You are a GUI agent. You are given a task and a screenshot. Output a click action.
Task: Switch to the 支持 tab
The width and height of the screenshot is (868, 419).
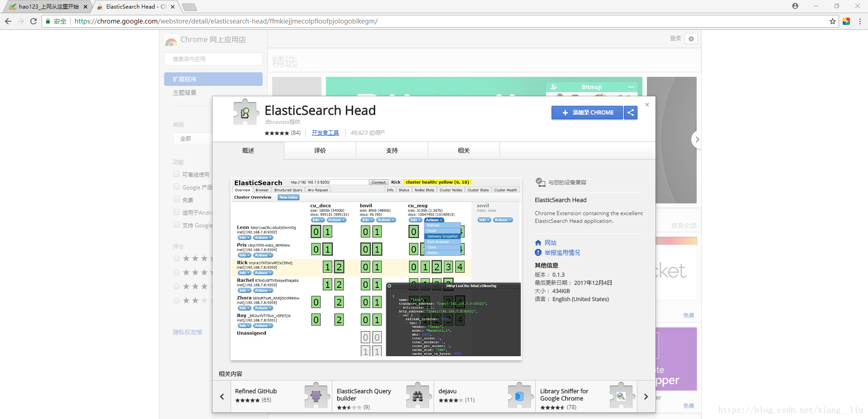392,151
